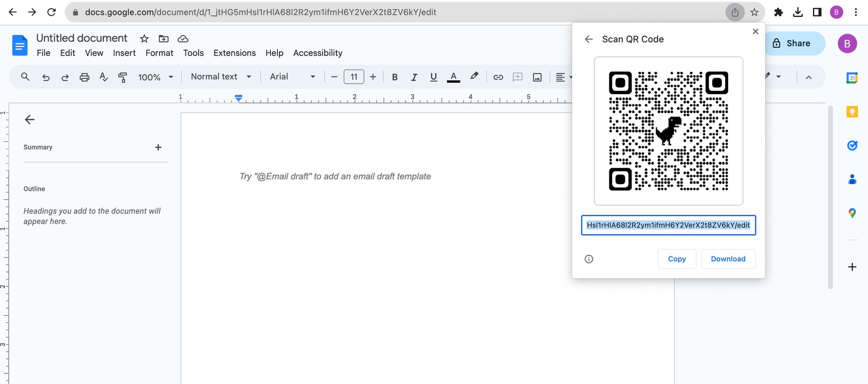Open the search menus magnifier tool
Viewport: 868px width, 384px height.
25,77
